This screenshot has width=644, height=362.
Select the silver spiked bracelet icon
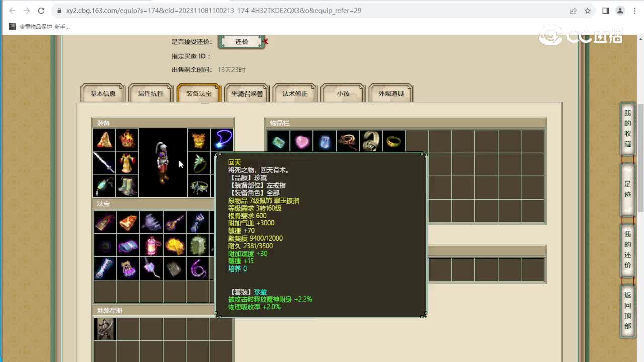[x=199, y=186]
